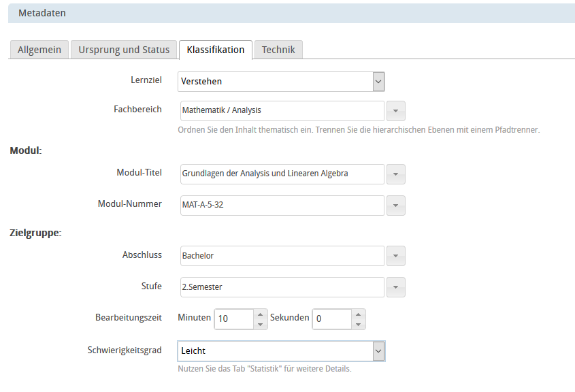Click the Modul-Nummer input field
The height and width of the screenshot is (392, 575).
tap(282, 205)
